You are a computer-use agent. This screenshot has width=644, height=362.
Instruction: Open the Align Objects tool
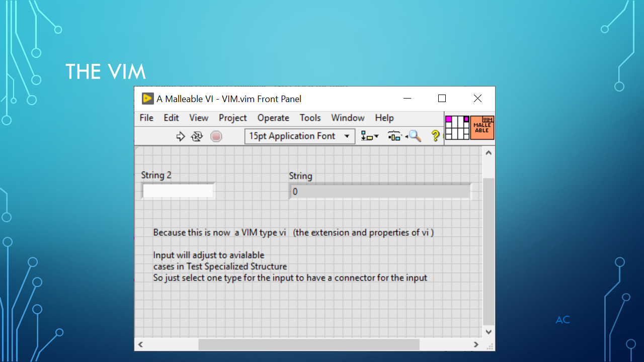(x=366, y=136)
